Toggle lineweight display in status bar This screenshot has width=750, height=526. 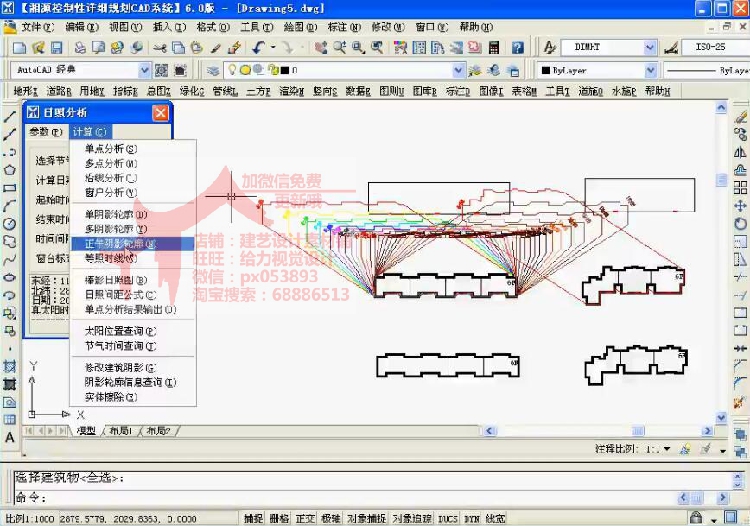pyautogui.click(x=496, y=518)
